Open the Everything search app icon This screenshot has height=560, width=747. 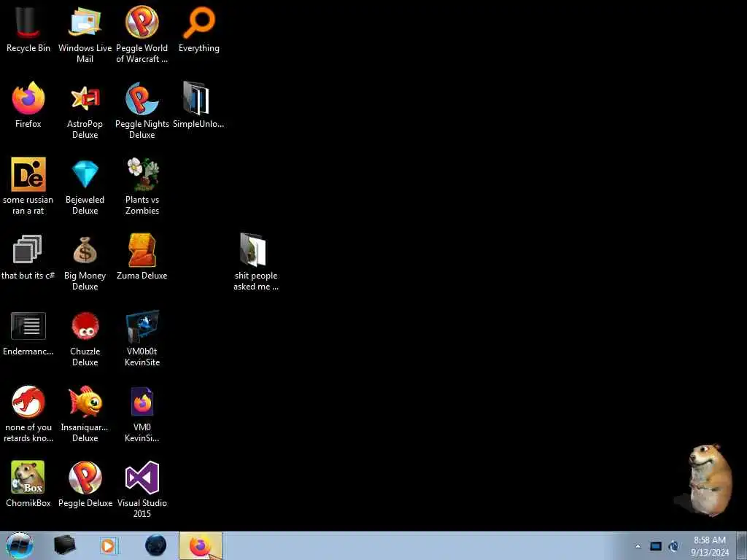pos(199,22)
